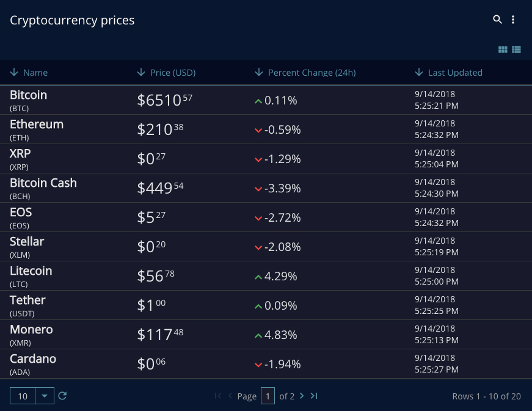Screen dimensions: 532x411
Task: Click Monero's green up-arrow indicator
Action: pyautogui.click(x=258, y=335)
